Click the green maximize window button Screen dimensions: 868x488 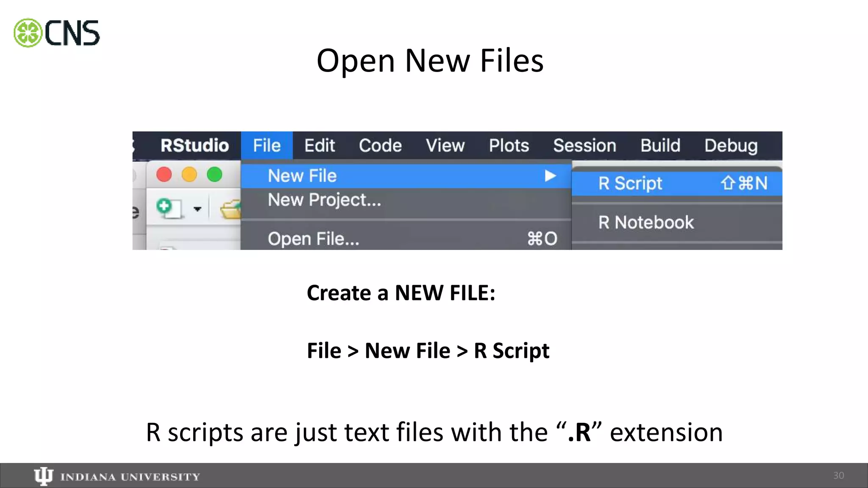pos(214,175)
